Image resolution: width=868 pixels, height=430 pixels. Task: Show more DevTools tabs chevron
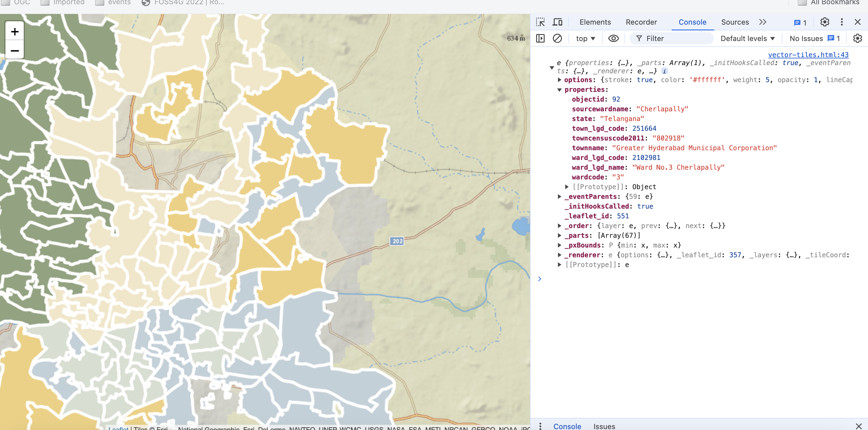(x=763, y=22)
